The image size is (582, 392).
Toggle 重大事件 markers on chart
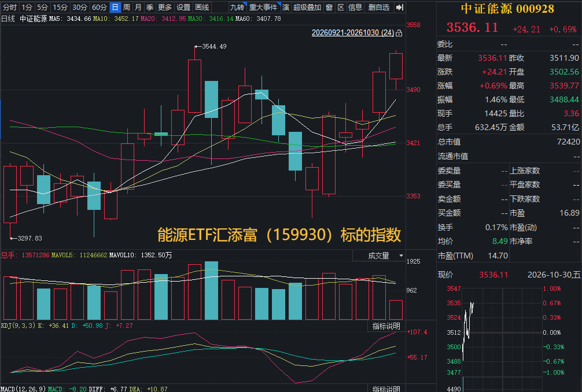264,7
